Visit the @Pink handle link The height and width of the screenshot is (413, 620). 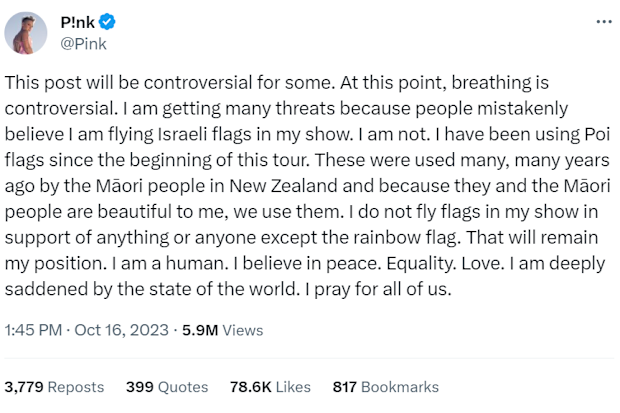83,44
